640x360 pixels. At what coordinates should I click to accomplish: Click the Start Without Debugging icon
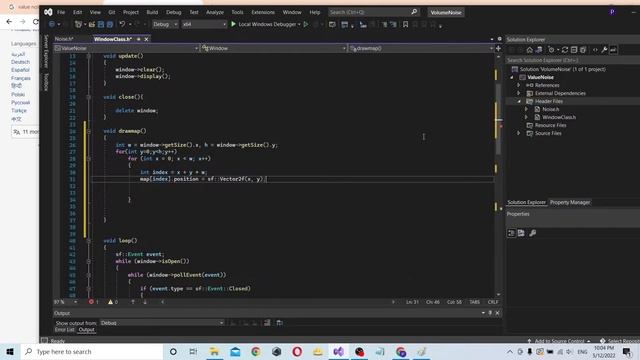[x=306, y=24]
